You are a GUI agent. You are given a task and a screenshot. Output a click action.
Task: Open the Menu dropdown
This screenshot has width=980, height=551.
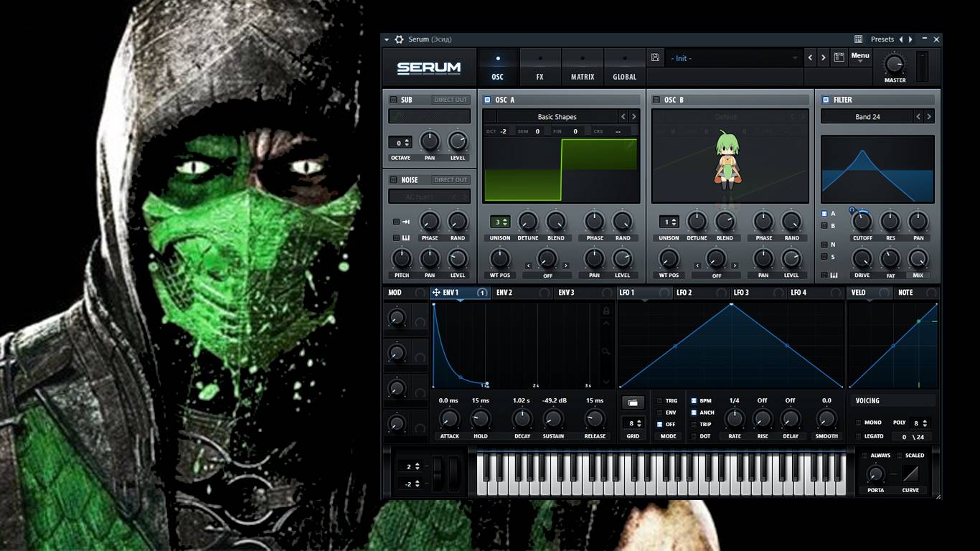860,57
